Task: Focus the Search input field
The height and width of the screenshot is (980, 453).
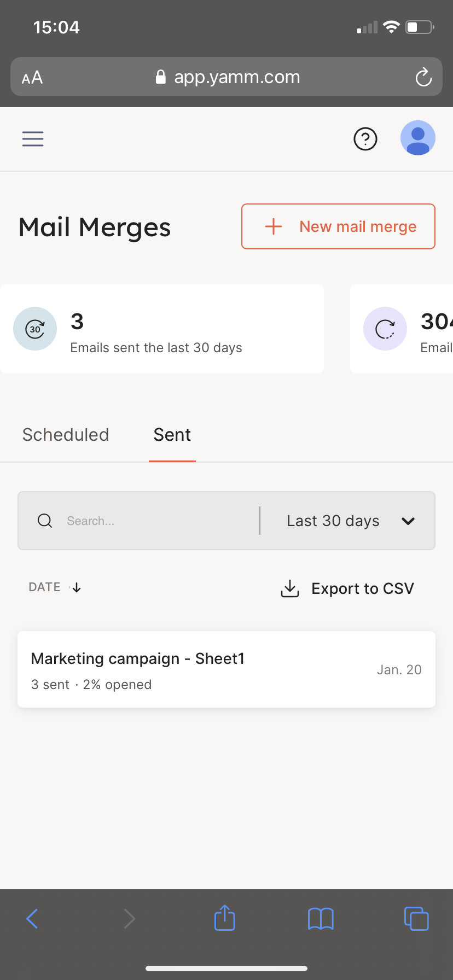Action: 159,521
